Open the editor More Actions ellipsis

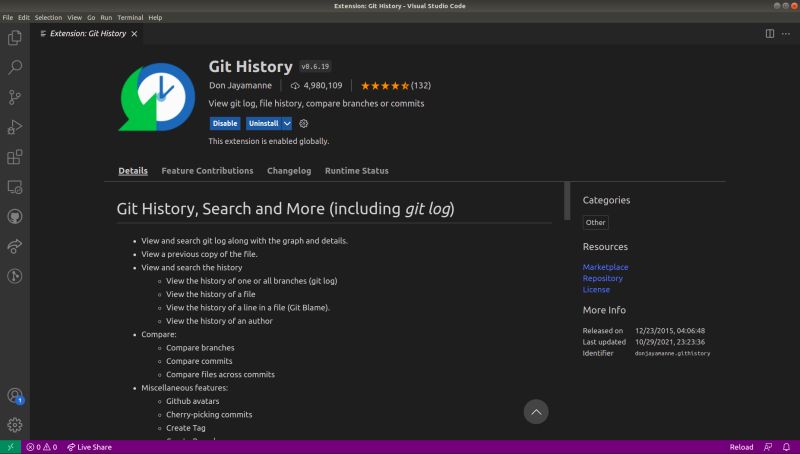pos(786,34)
